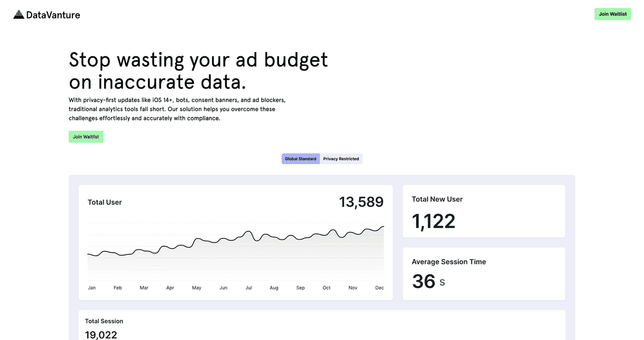Click the DataVanture brand name text
644x340 pixels.
[x=53, y=15]
